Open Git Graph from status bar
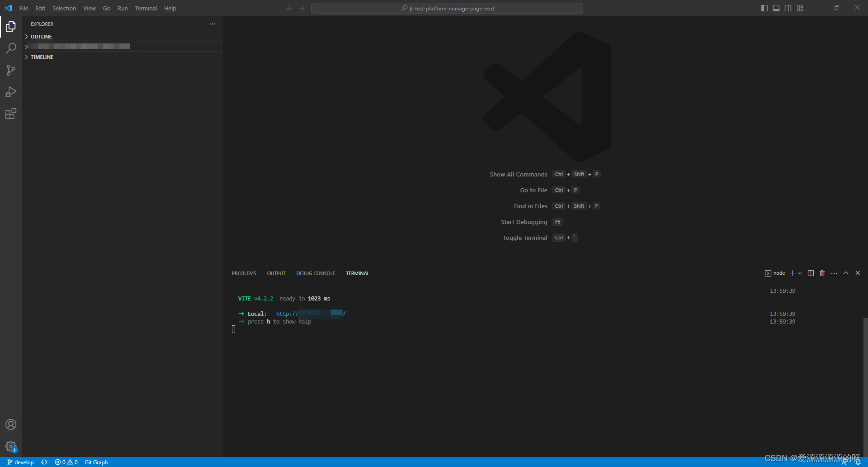Image resolution: width=868 pixels, height=467 pixels. [96, 462]
